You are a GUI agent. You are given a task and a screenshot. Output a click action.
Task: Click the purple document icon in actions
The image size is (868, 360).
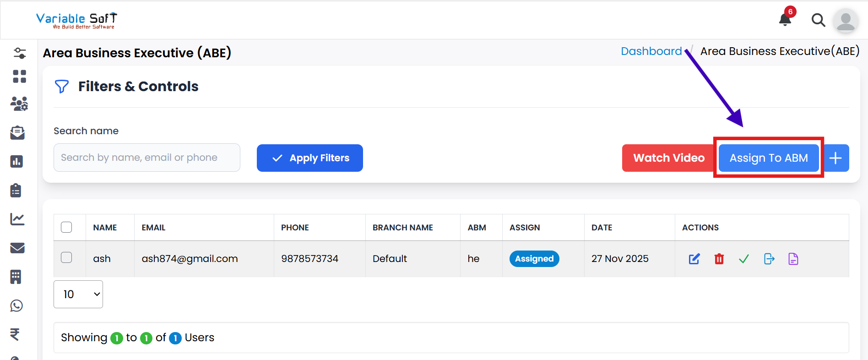[793, 259]
